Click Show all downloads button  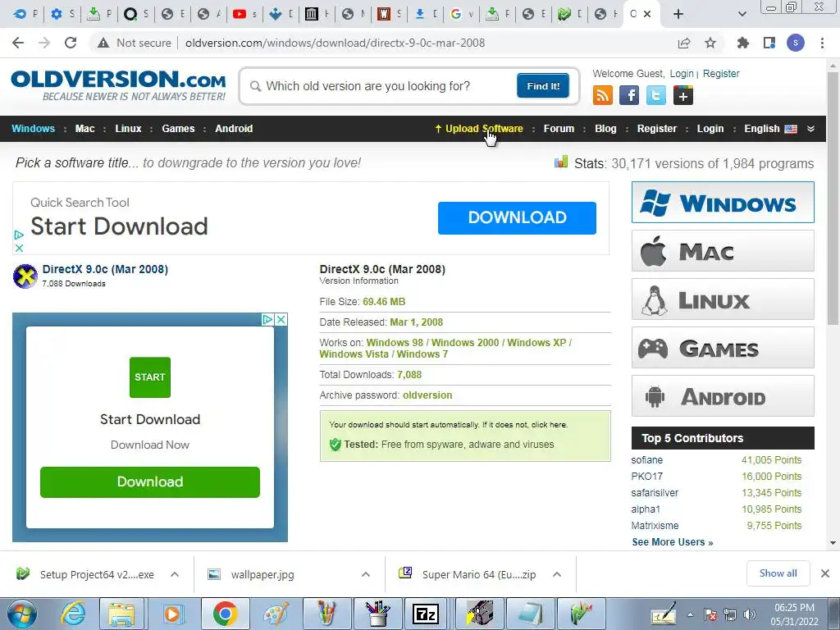[778, 573]
